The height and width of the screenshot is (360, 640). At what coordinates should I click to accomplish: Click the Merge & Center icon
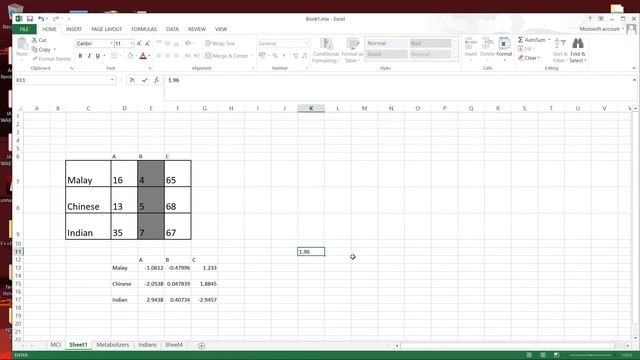coord(208,56)
